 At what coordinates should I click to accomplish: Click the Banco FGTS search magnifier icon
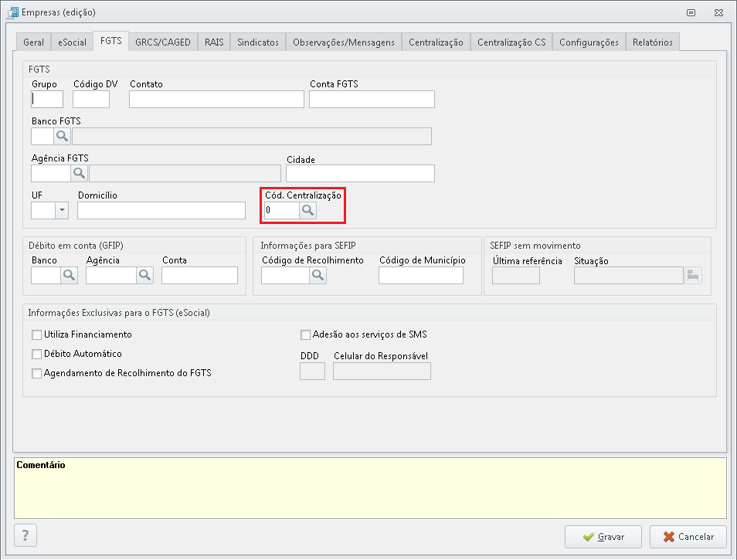pyautogui.click(x=62, y=137)
